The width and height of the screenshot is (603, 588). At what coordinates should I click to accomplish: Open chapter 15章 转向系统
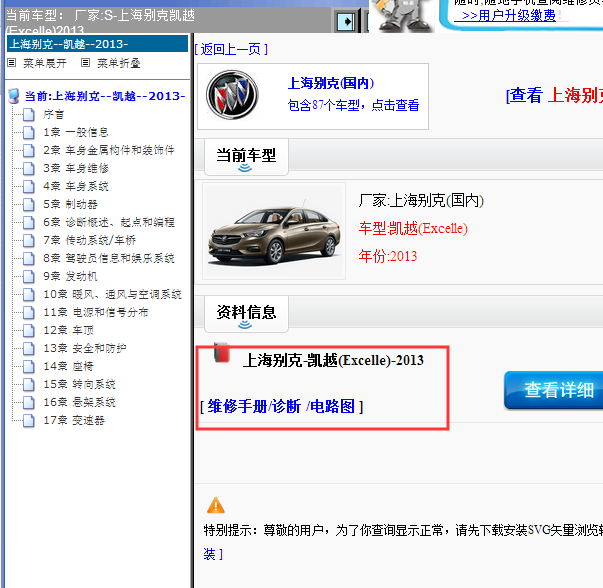click(79, 385)
